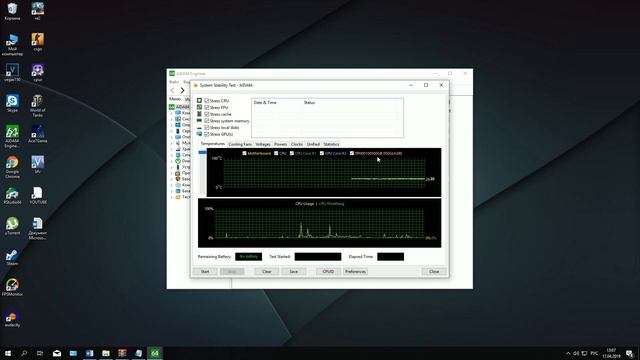Uncheck Stress CPU option

tap(207, 100)
